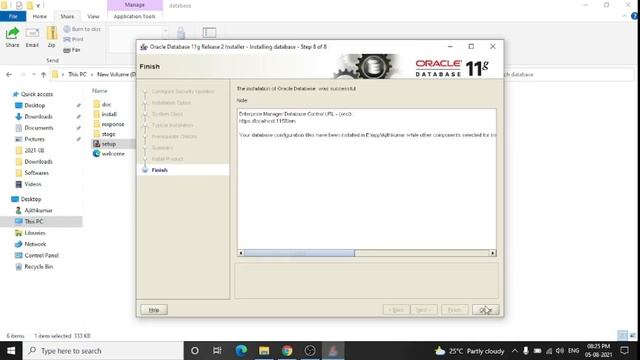Select the setup file in file list
The image size is (640, 360).
pos(109,144)
